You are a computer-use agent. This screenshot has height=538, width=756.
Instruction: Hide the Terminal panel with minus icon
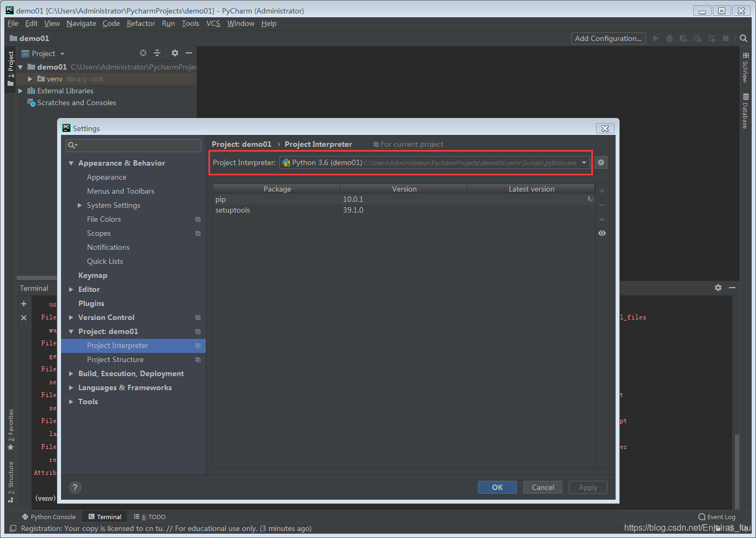click(x=732, y=288)
